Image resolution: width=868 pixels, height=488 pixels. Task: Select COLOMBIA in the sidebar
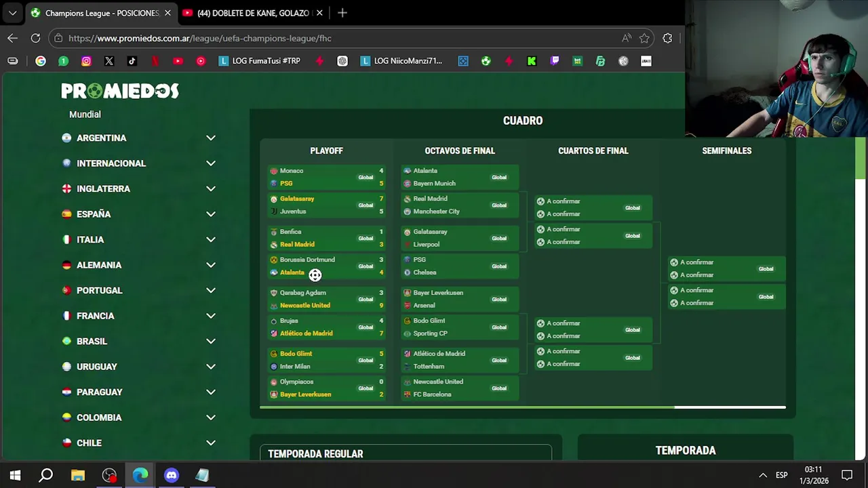[x=99, y=418]
